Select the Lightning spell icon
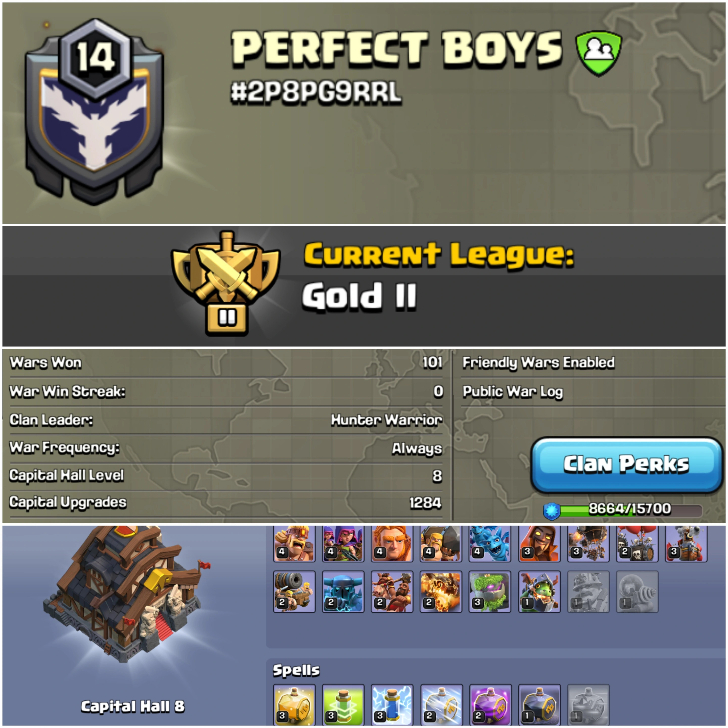 click(392, 705)
